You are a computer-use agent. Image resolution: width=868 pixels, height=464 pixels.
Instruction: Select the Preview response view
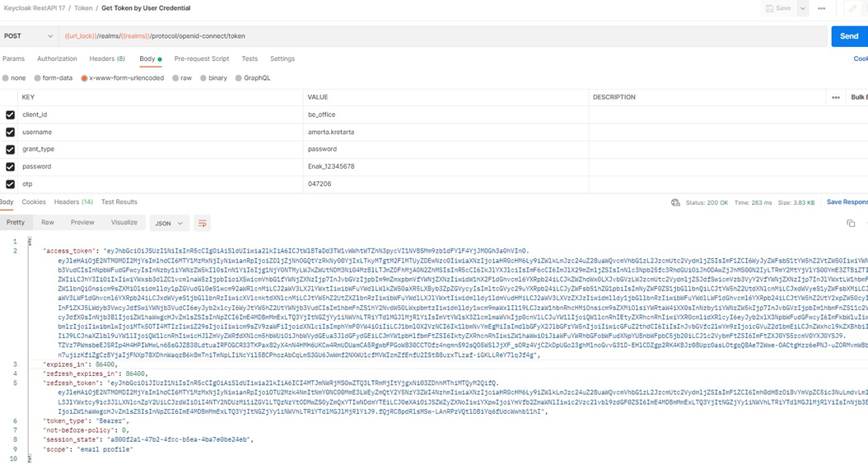tap(82, 222)
